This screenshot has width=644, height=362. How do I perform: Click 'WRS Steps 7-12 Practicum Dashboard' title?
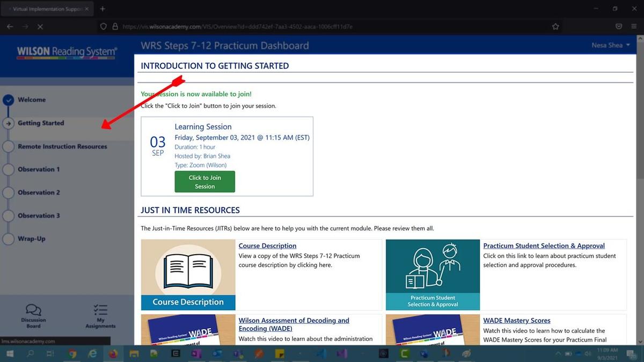(225, 46)
